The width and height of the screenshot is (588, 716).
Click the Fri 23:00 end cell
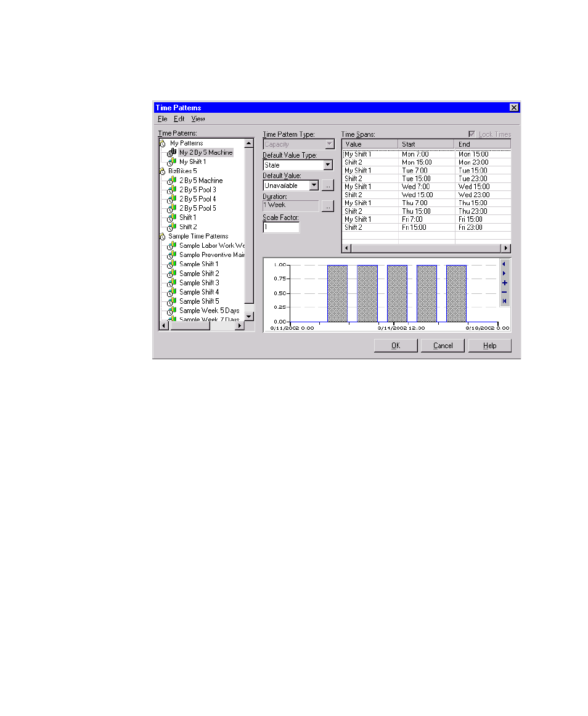coord(483,228)
